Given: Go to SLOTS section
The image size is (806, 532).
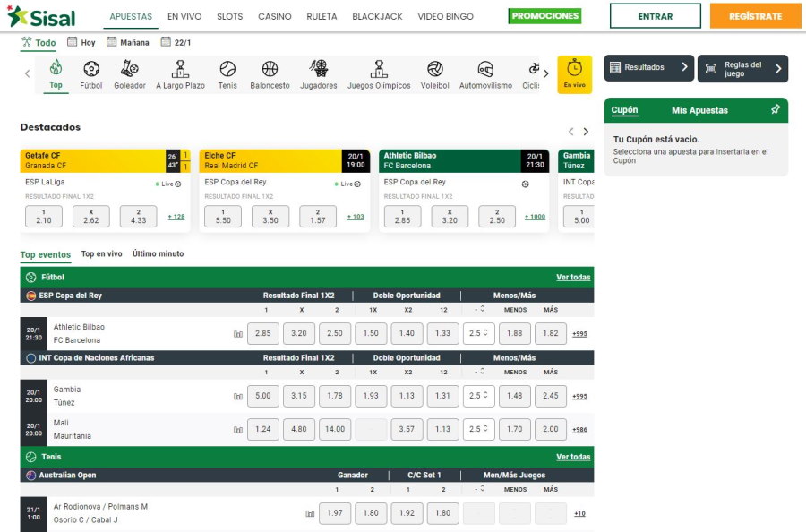Looking at the screenshot, I should (x=230, y=16).
